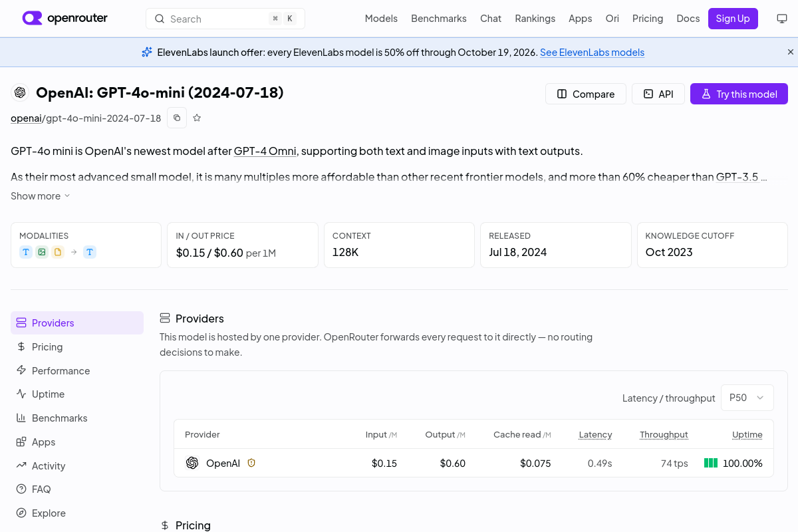798x532 pixels.
Task: Click Try this model
Action: [x=739, y=94]
